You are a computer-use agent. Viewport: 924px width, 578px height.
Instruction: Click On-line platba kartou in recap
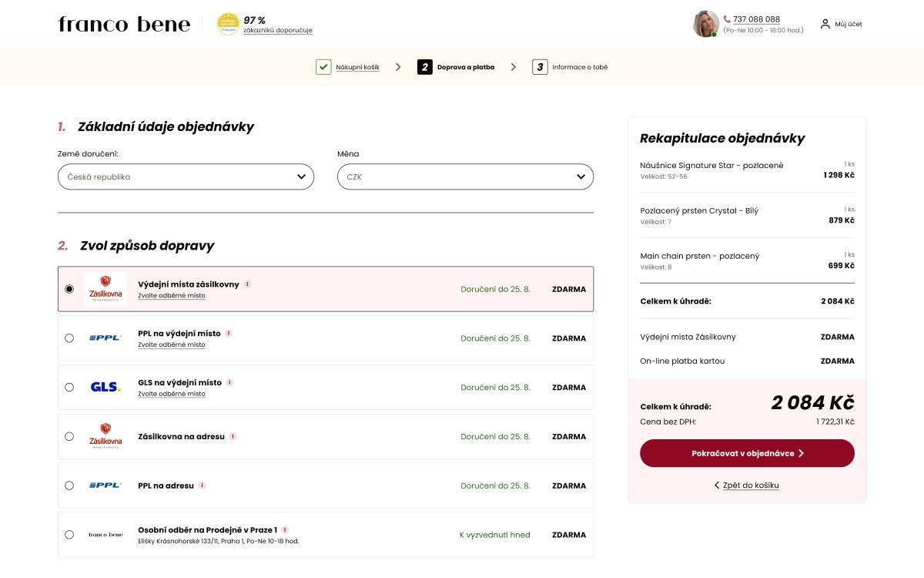point(682,361)
